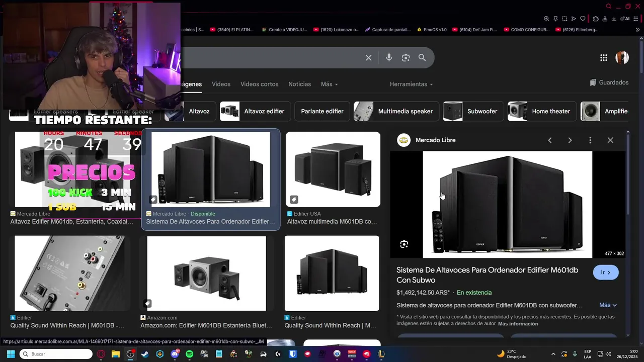Open the Google apps grid
The height and width of the screenshot is (362, 644).
click(604, 58)
